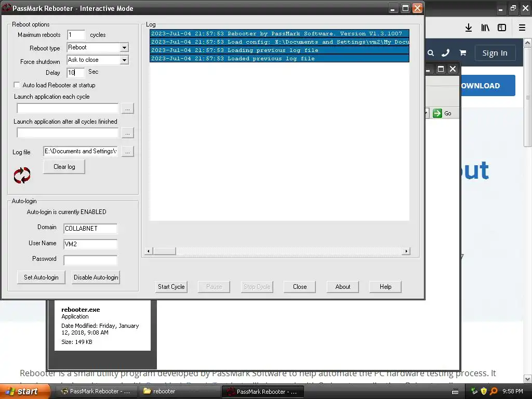Screen dimensions: 532x399
Task: Select log line Rebooter by PassMark Software
Action: pyautogui.click(x=279, y=33)
